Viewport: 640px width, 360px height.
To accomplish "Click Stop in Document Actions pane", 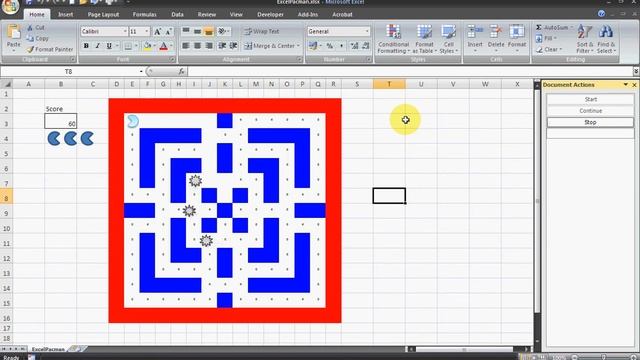I will [x=590, y=122].
